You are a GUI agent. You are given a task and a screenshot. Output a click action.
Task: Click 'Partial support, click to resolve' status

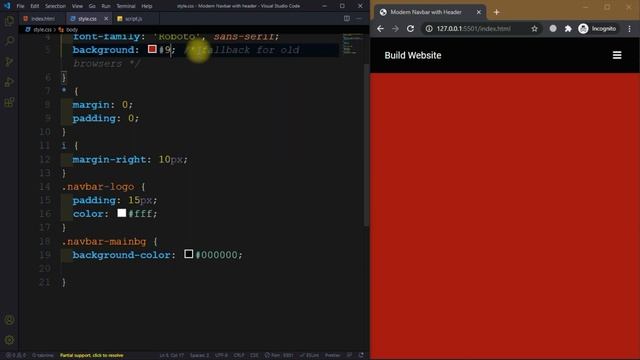tap(91, 356)
